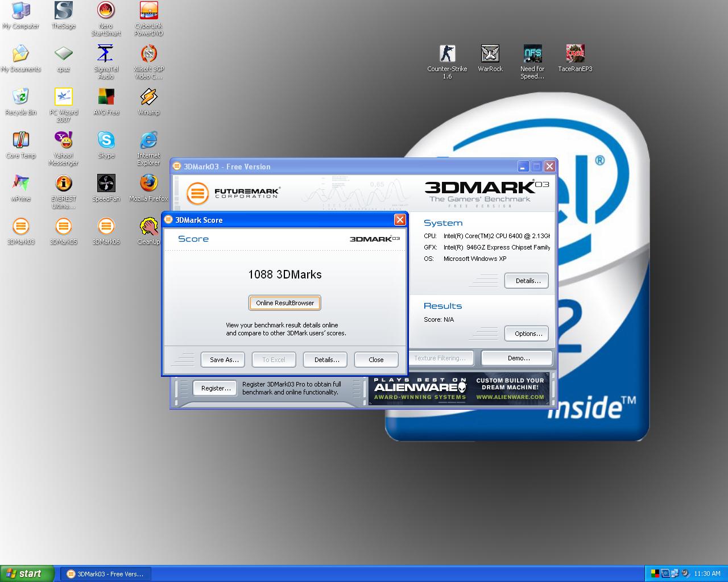The width and height of the screenshot is (728, 582).
Task: Open System Details... in 3DMark03 window
Action: click(x=527, y=281)
